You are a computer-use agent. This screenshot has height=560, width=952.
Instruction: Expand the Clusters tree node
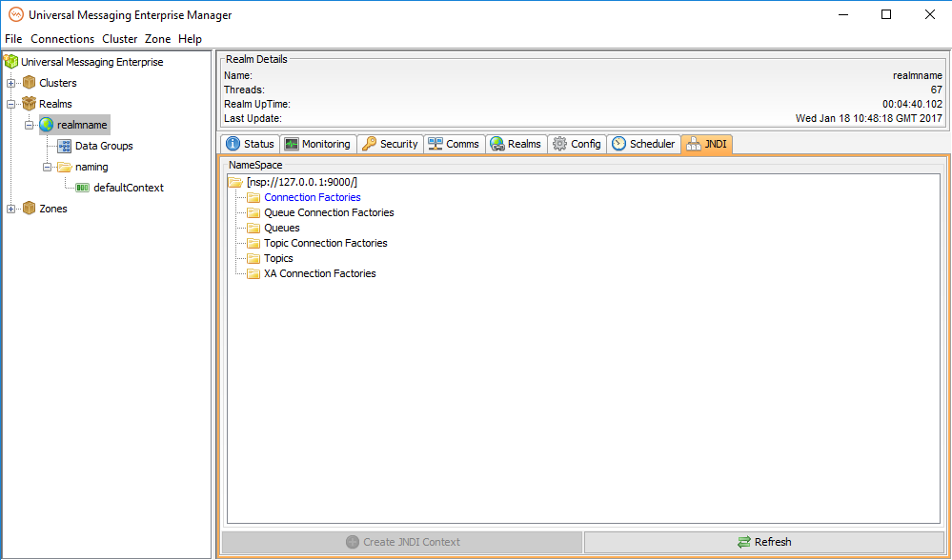point(10,83)
